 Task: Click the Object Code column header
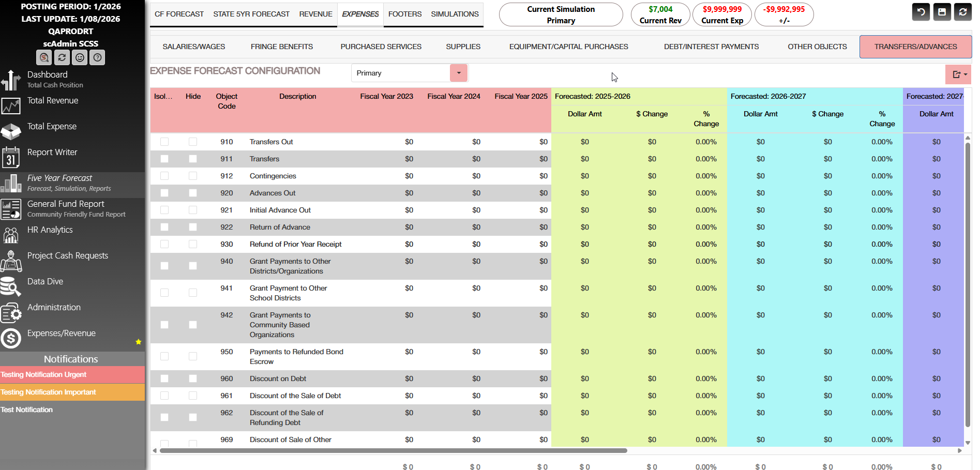(x=227, y=101)
